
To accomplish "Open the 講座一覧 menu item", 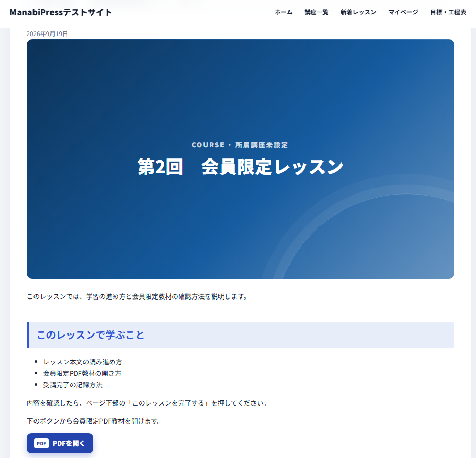I will (x=316, y=12).
